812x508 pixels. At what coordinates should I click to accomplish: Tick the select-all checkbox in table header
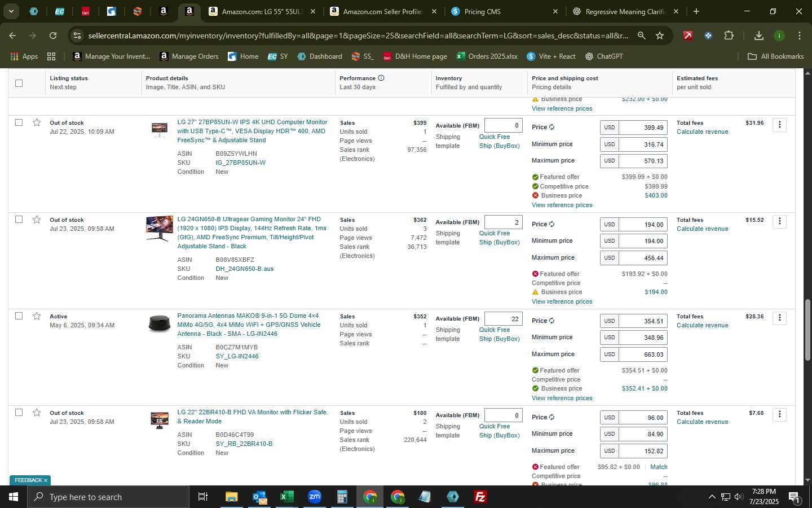19,83
